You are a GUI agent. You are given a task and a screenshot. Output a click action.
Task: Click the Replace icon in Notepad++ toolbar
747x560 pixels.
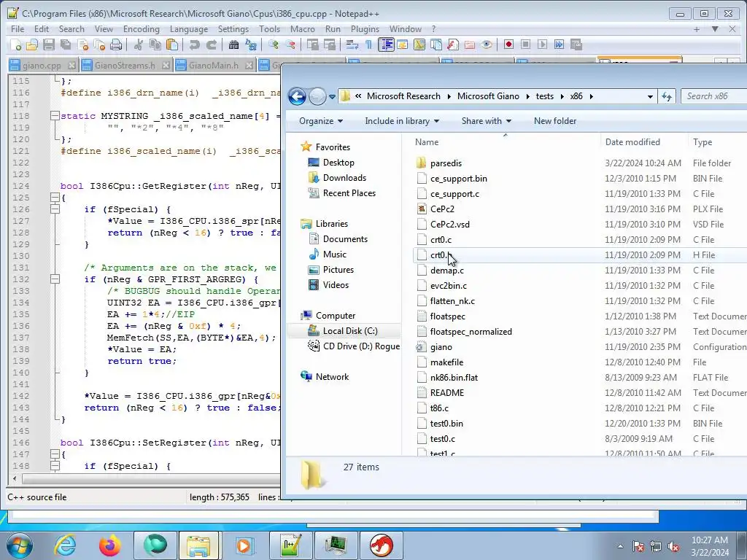pyautogui.click(x=251, y=44)
